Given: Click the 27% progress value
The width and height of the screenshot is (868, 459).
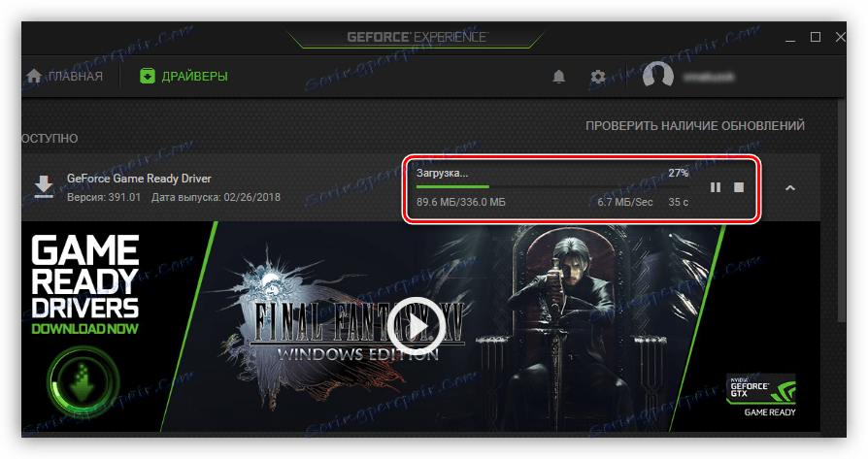Looking at the screenshot, I should point(678,173).
